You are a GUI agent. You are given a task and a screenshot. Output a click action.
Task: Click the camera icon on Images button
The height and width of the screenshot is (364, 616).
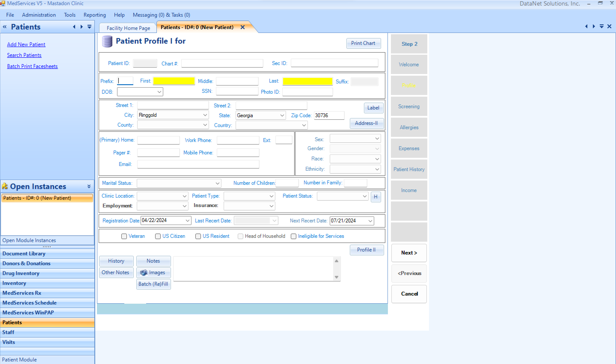point(144,272)
